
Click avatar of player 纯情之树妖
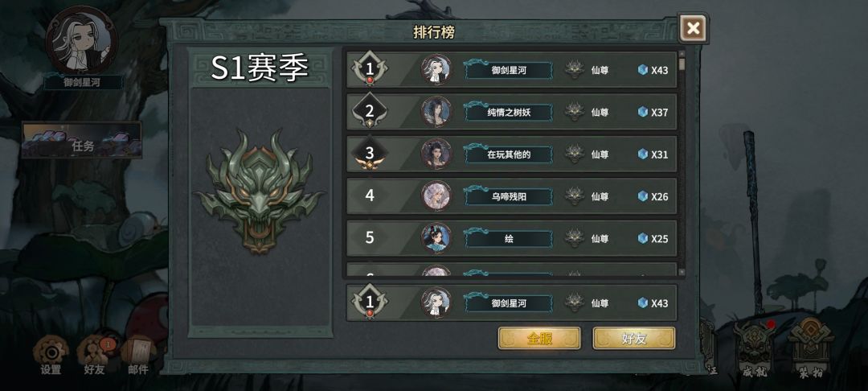tap(436, 112)
